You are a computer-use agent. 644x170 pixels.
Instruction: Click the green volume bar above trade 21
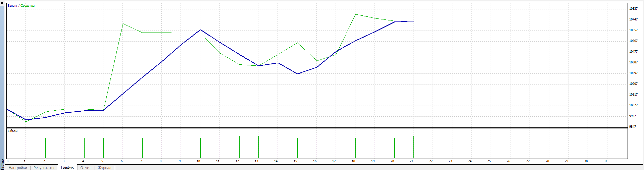point(413,147)
